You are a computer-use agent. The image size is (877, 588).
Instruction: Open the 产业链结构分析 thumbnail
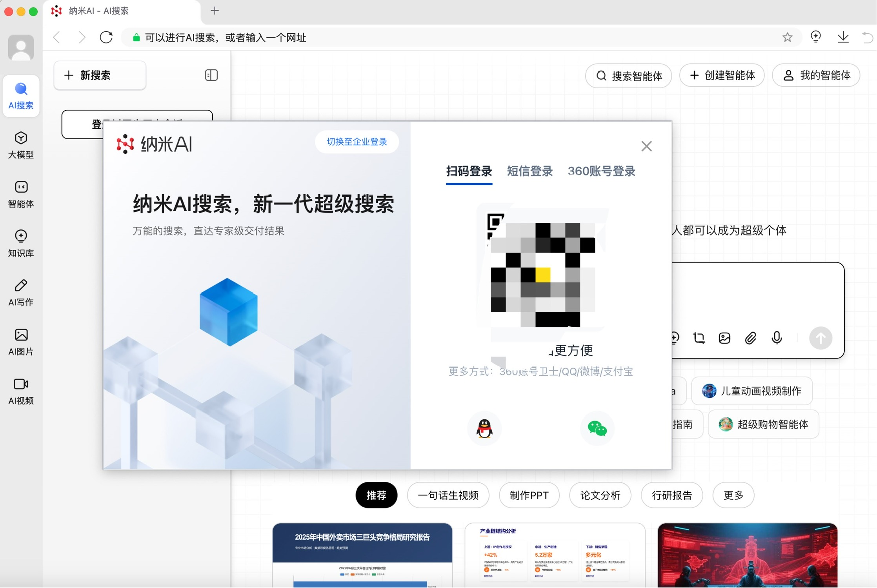555,555
